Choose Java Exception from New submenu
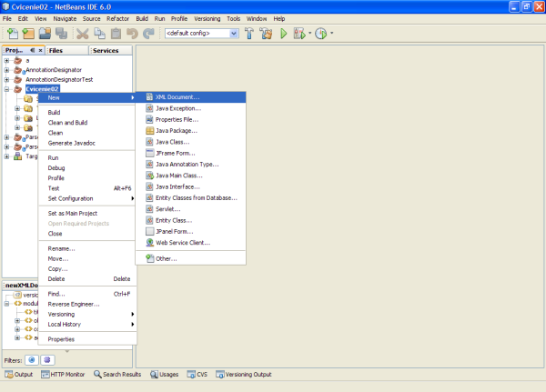 click(190, 108)
